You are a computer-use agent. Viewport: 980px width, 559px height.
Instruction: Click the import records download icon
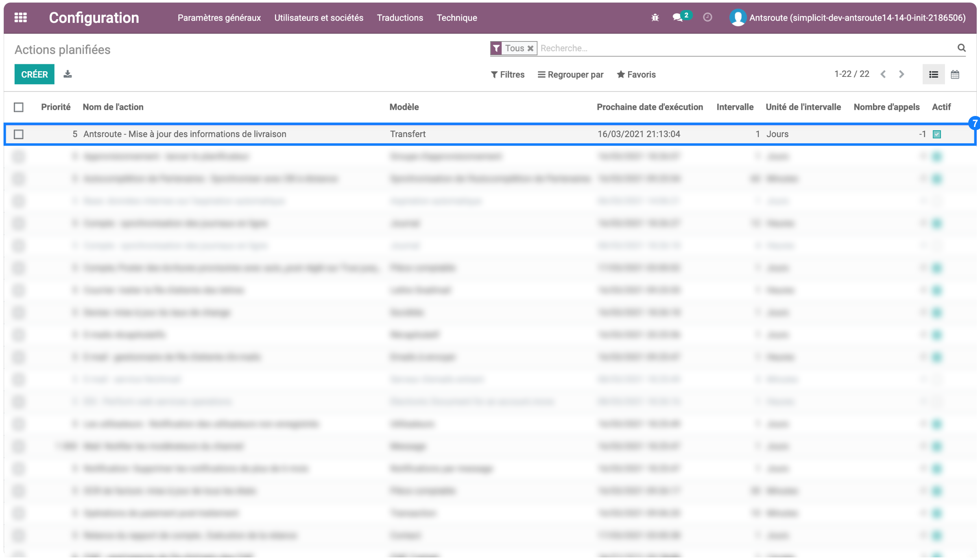68,74
